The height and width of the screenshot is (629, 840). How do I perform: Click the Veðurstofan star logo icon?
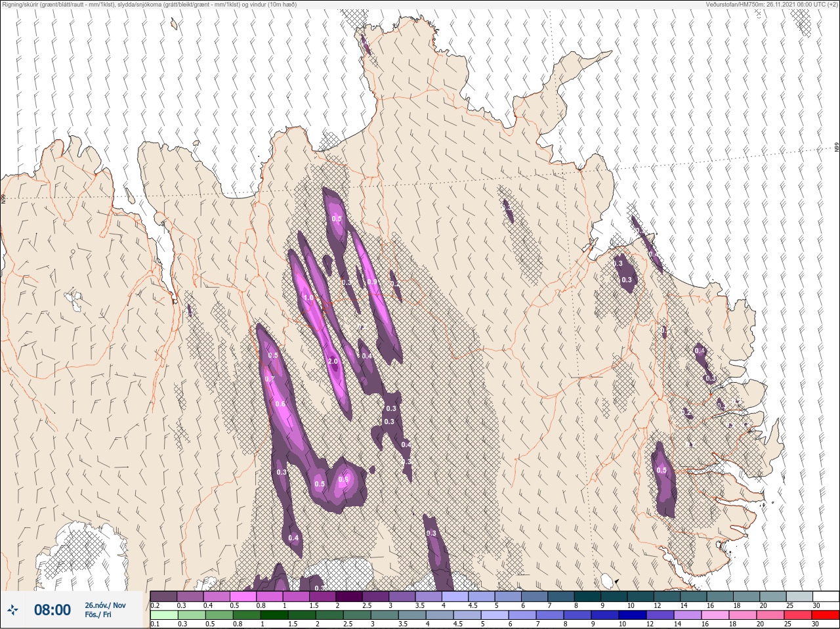[14, 610]
